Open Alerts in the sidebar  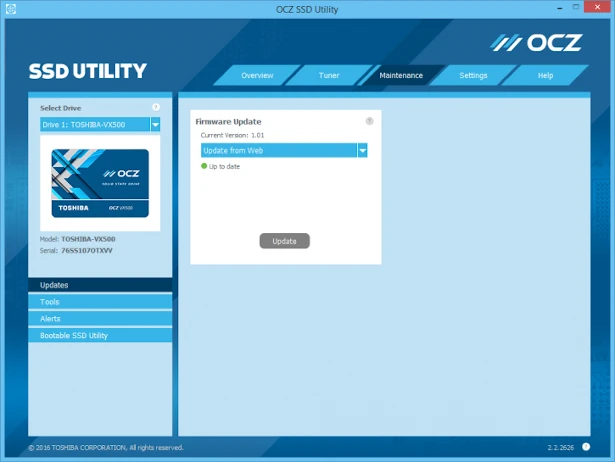point(100,319)
